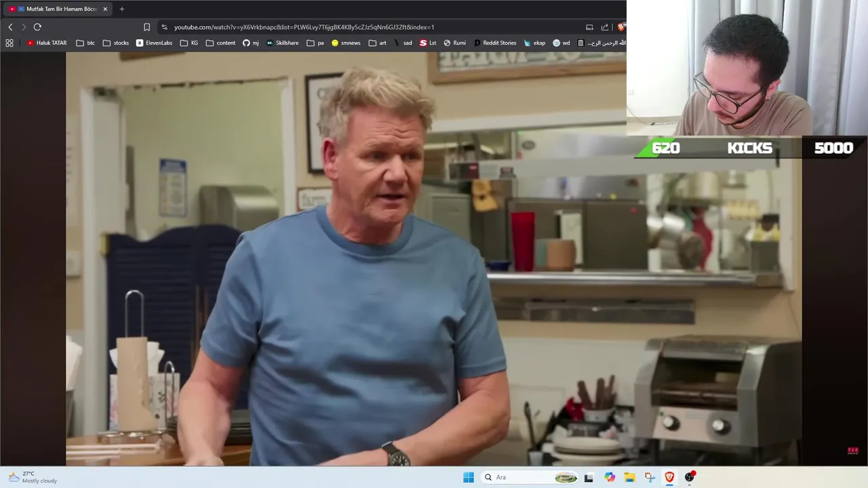This screenshot has height=488, width=868.
Task: Bookmark this page with the bookmark icon
Action: pyautogui.click(x=146, y=27)
